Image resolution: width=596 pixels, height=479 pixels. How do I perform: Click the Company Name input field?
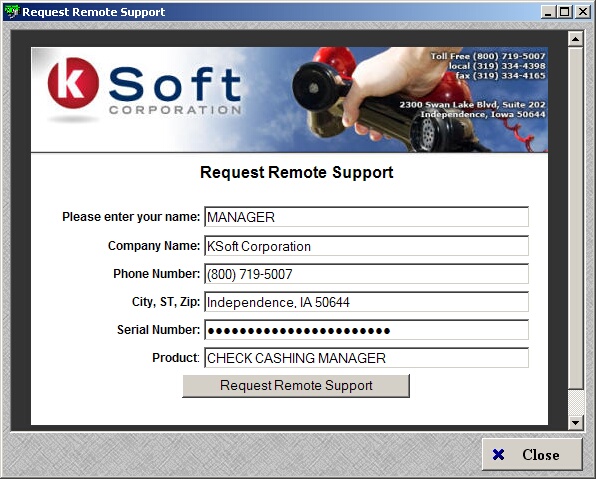pos(366,246)
